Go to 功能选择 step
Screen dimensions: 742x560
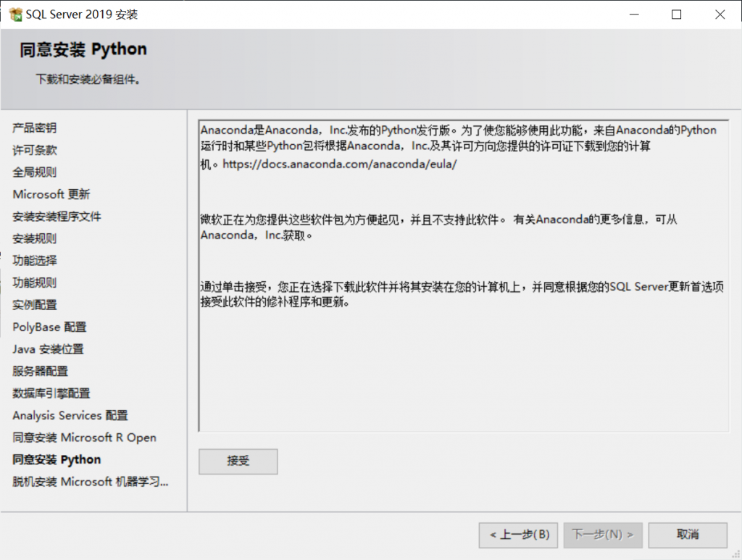point(34,260)
